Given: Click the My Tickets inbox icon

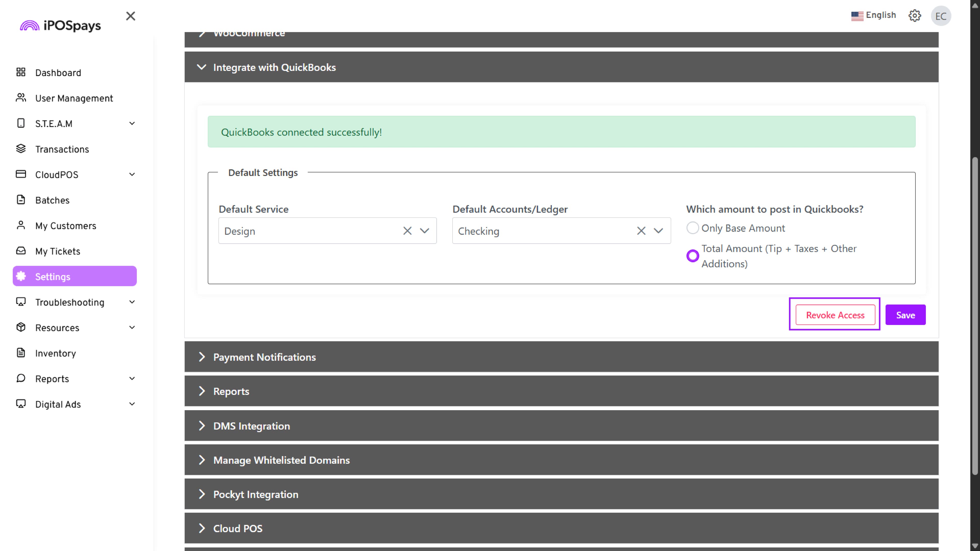Looking at the screenshot, I should [x=21, y=251].
